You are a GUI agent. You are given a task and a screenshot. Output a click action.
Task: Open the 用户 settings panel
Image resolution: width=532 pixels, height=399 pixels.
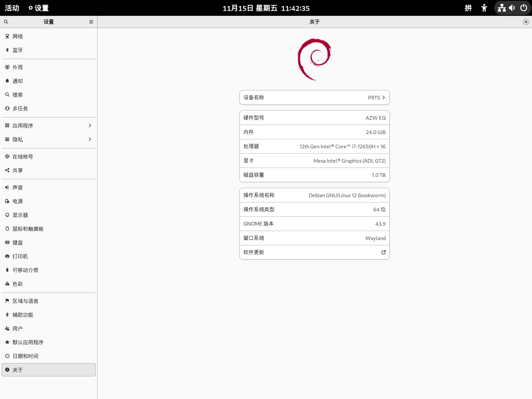click(48, 328)
